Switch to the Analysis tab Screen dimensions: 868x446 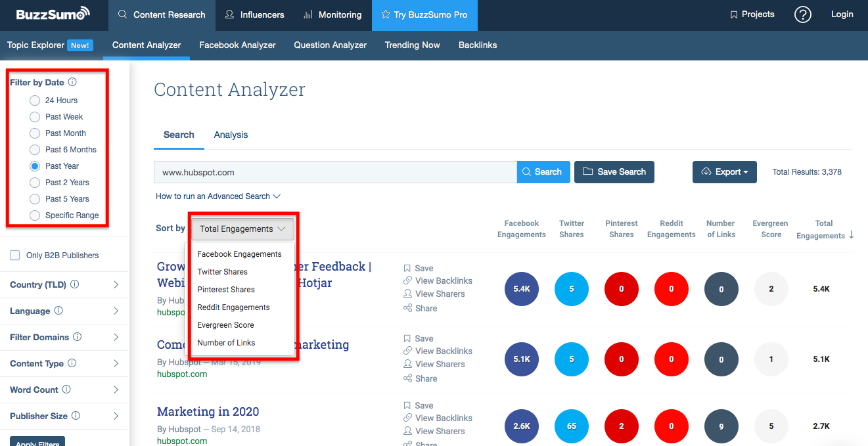coord(231,135)
